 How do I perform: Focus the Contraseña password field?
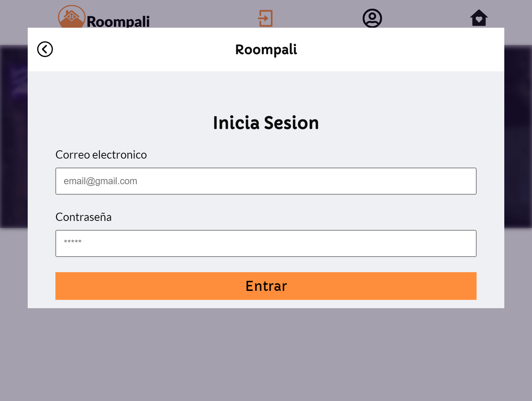pyautogui.click(x=266, y=243)
